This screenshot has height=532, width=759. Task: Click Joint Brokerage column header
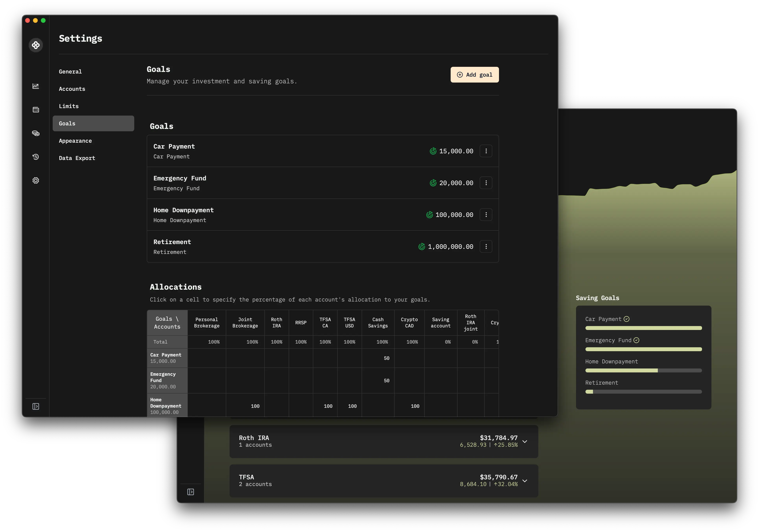click(245, 323)
